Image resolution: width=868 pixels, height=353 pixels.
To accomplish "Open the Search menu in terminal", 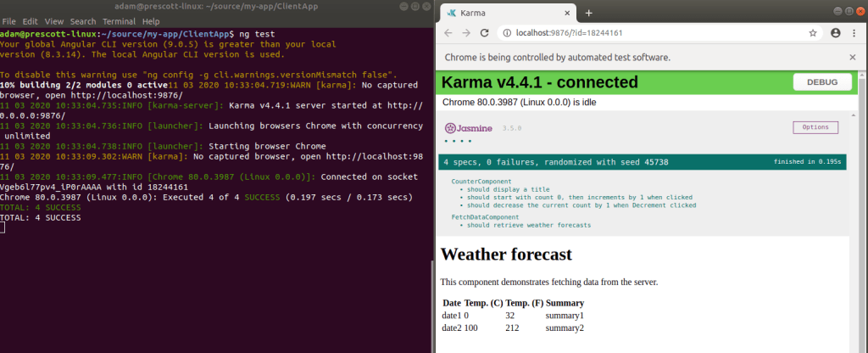I will point(83,20).
